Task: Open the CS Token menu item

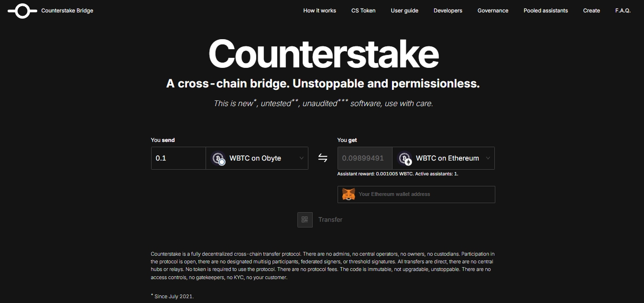Action: (x=363, y=11)
